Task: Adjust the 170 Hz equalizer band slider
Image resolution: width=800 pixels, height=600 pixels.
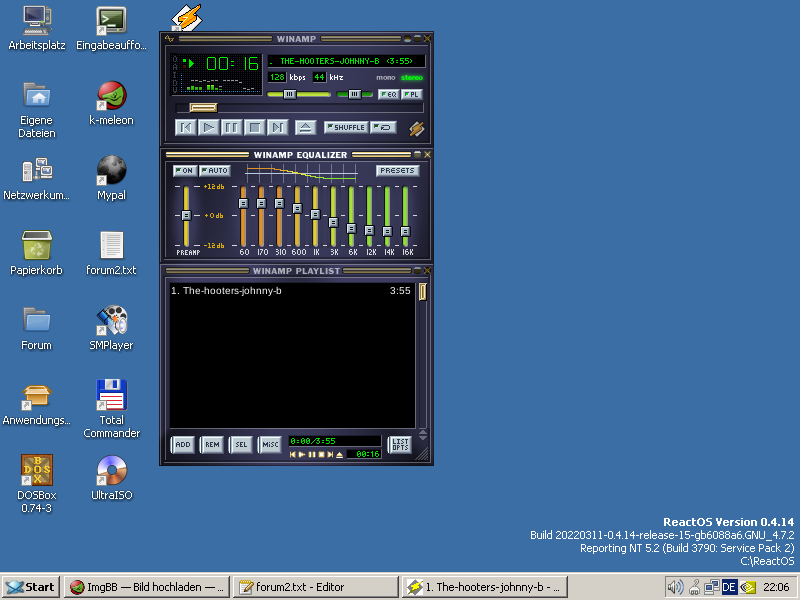Action: tap(261, 204)
